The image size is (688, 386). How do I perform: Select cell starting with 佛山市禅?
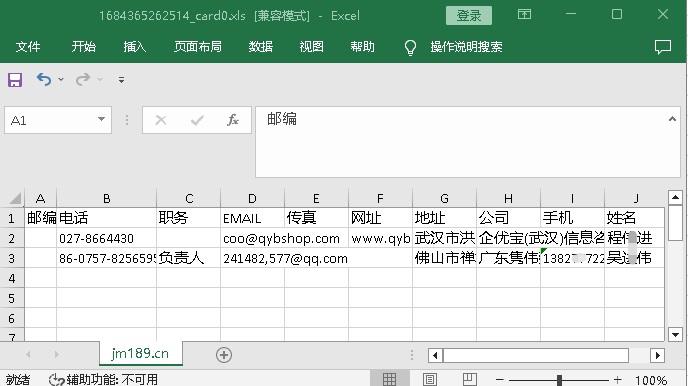(x=444, y=258)
